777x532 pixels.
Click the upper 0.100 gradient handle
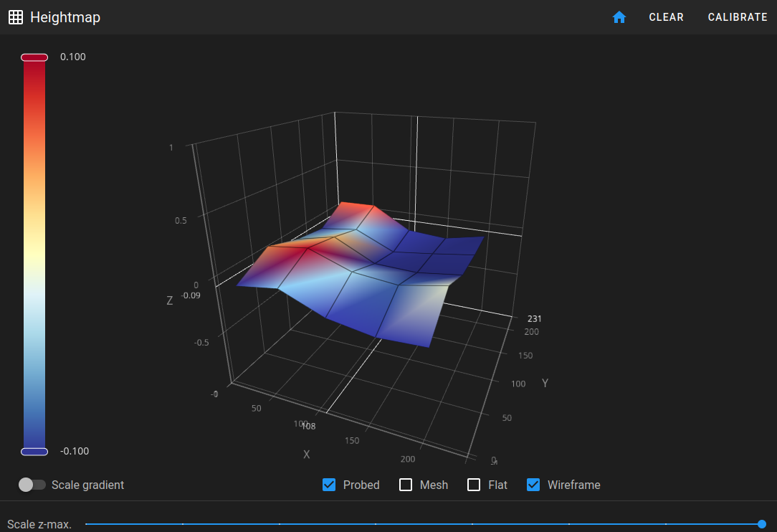click(x=34, y=57)
